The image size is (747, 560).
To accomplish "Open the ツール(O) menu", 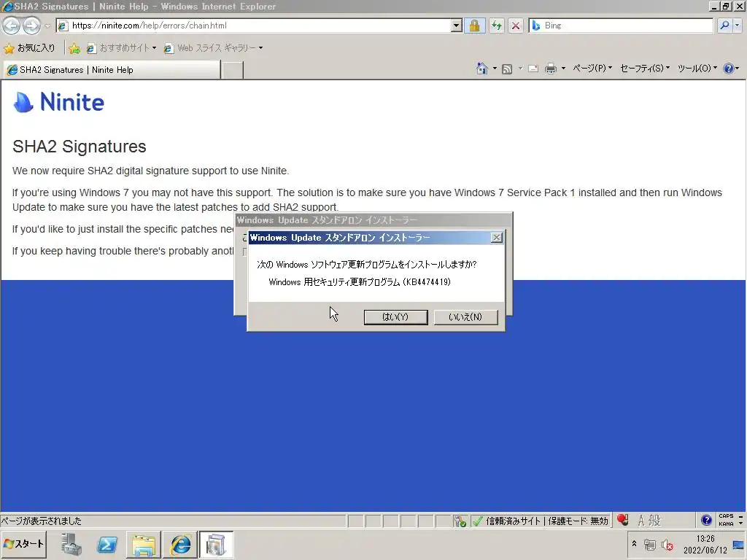I will [x=697, y=69].
